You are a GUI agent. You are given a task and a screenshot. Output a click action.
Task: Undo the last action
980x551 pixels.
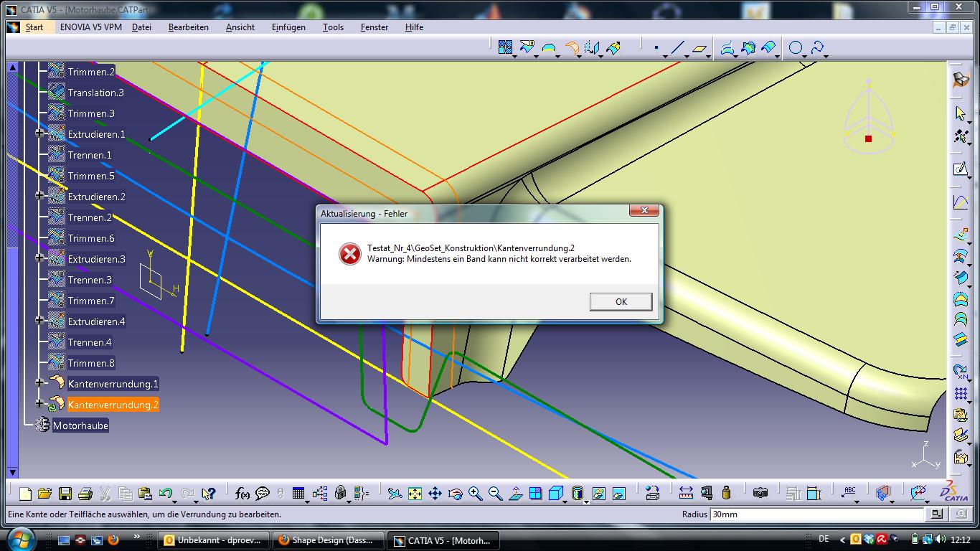coord(166,494)
